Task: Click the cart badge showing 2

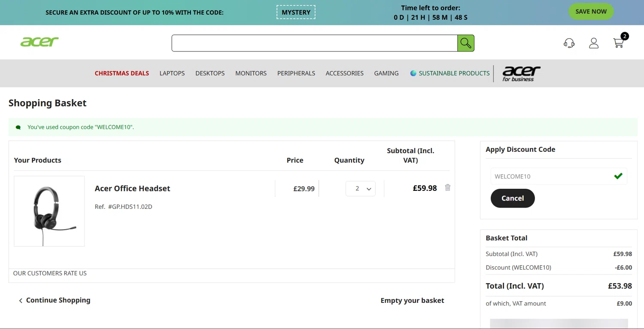Action: pyautogui.click(x=625, y=36)
